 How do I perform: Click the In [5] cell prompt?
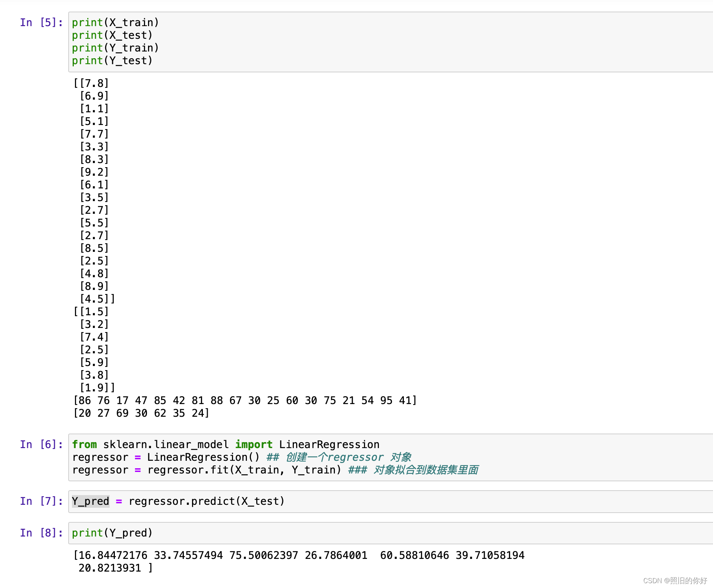(x=41, y=22)
